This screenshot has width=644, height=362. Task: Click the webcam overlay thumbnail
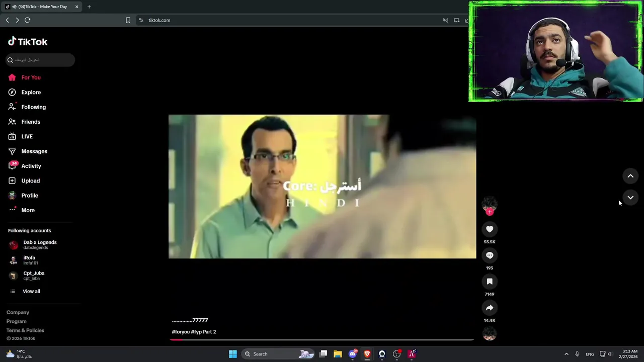555,51
